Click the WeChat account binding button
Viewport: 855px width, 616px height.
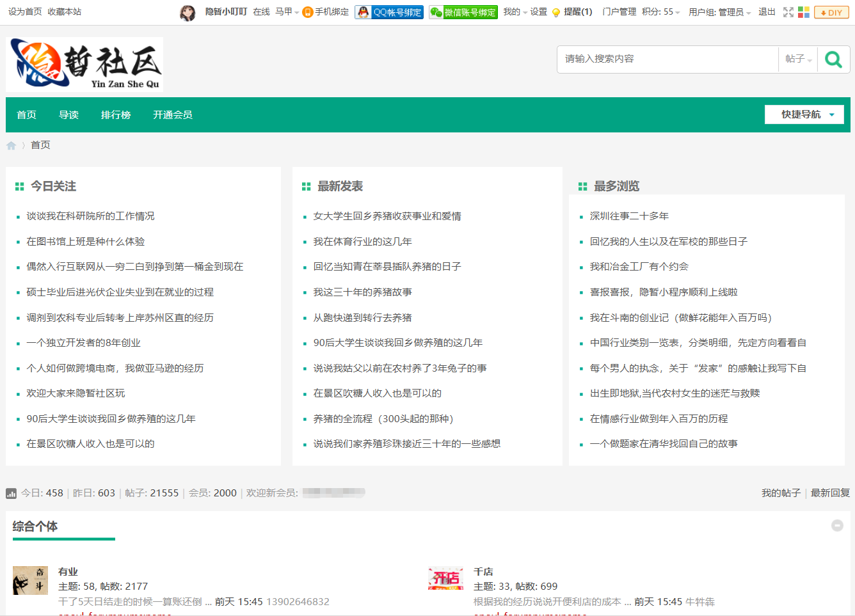(463, 12)
